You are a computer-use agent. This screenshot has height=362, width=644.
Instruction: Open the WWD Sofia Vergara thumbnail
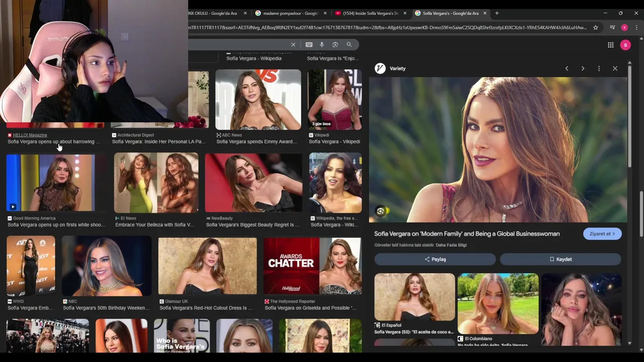pos(31,266)
